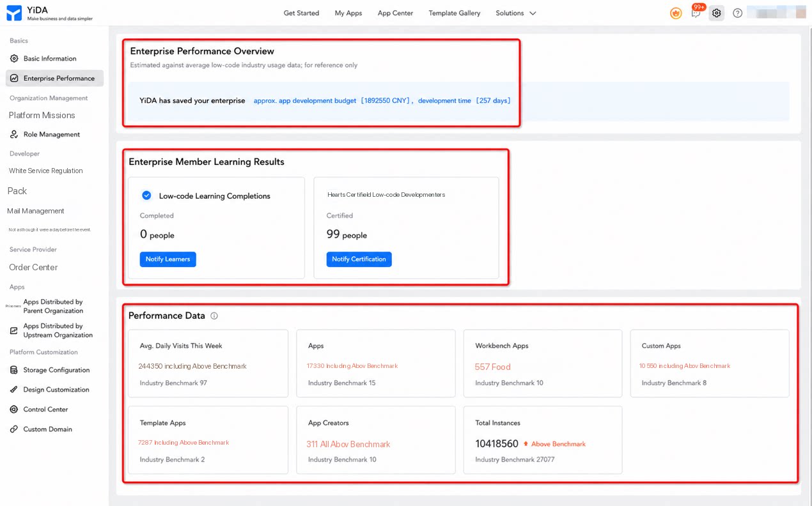Screen dimensions: 812x506
Task: Go to My Apps tab
Action: pyautogui.click(x=348, y=13)
